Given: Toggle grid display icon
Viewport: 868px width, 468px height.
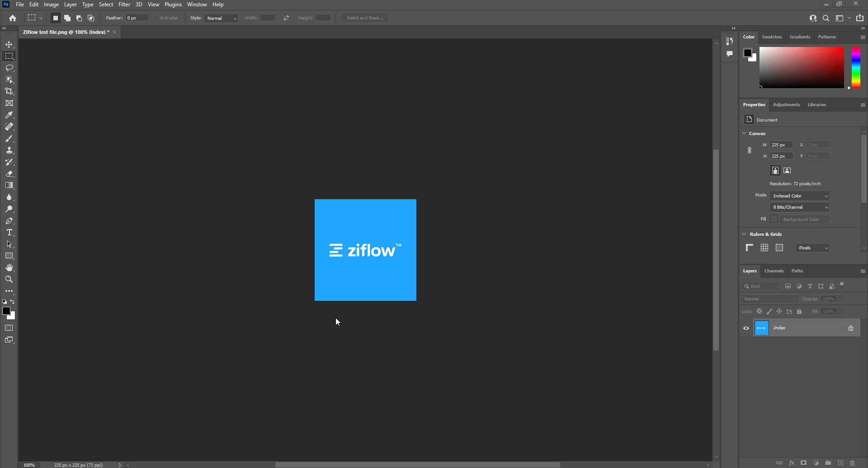Looking at the screenshot, I should point(764,248).
